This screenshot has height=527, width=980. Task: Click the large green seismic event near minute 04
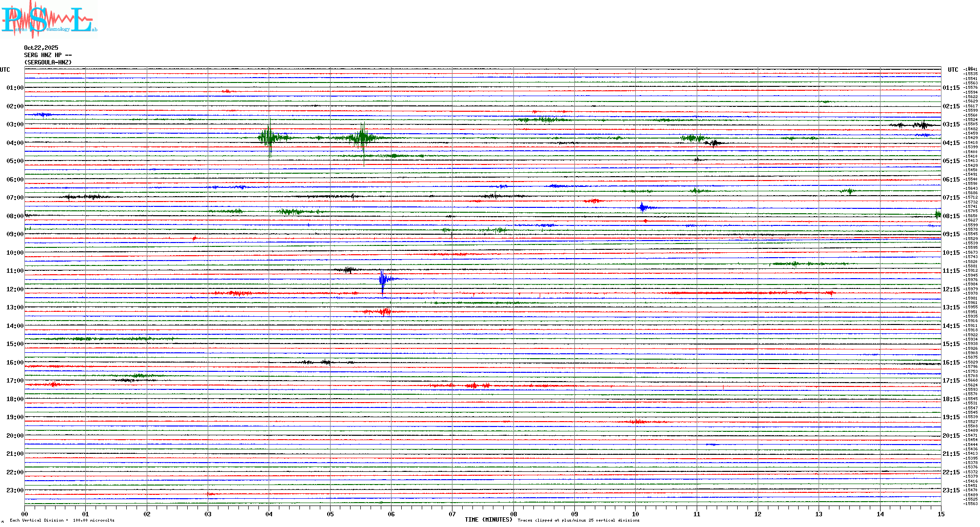click(269, 138)
